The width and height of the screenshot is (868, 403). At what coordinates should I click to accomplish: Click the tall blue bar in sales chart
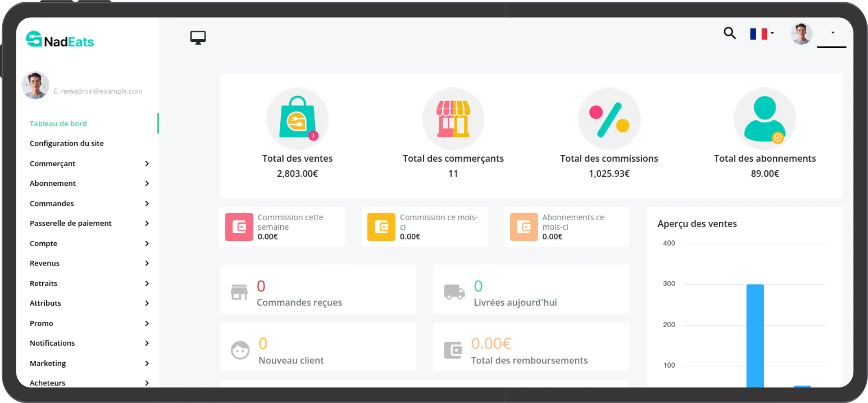click(x=755, y=336)
